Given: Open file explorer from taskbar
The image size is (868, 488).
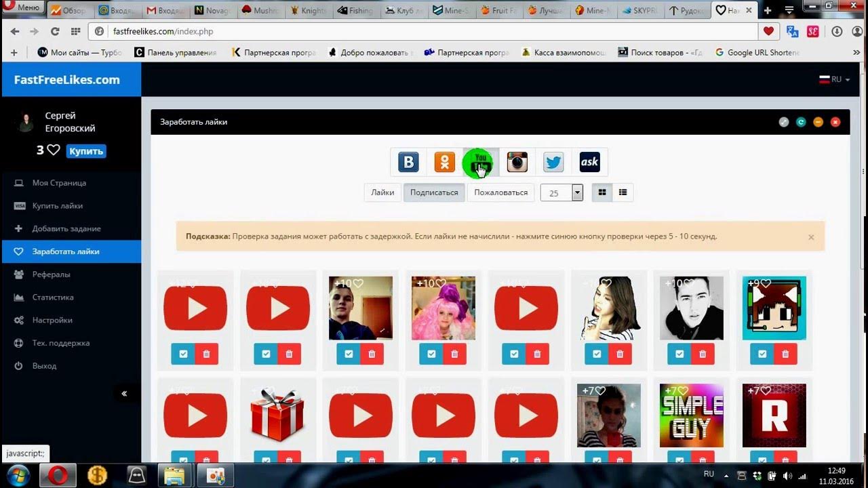Looking at the screenshot, I should [x=174, y=476].
